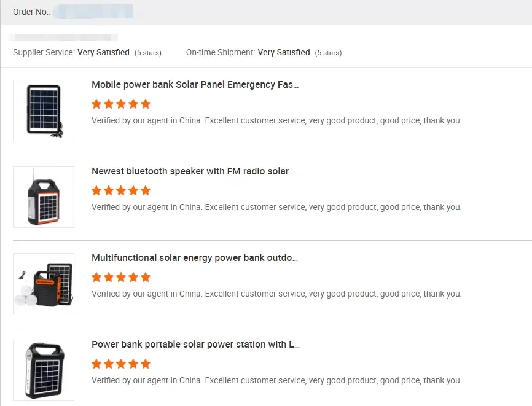Click fourth star of portable power station rating
This screenshot has width=532, height=406.
pos(133,364)
